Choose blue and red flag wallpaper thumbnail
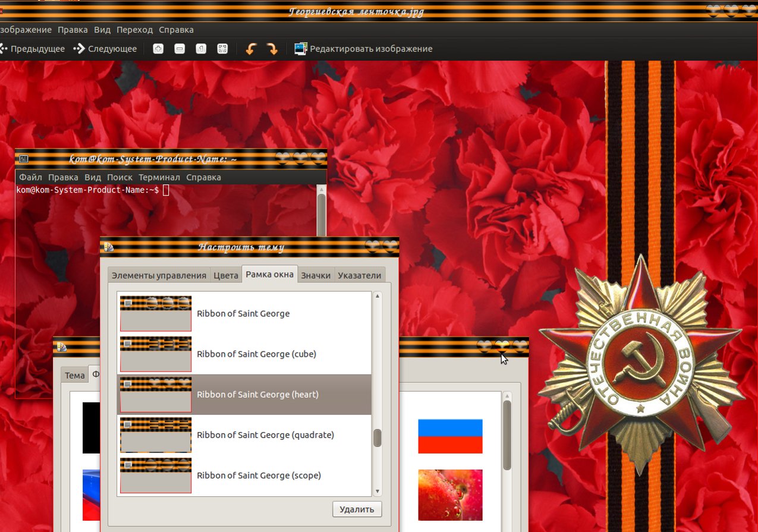The width and height of the screenshot is (758, 532). pyautogui.click(x=450, y=436)
